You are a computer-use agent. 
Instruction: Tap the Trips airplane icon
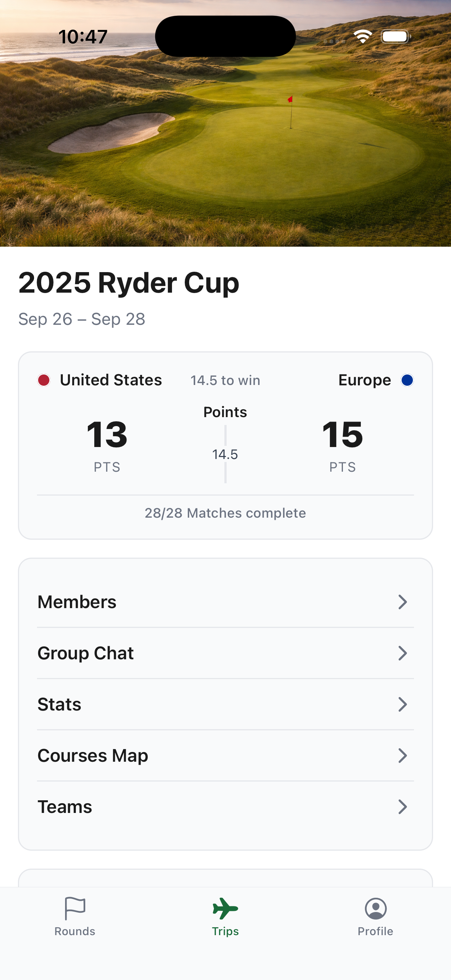(225, 908)
